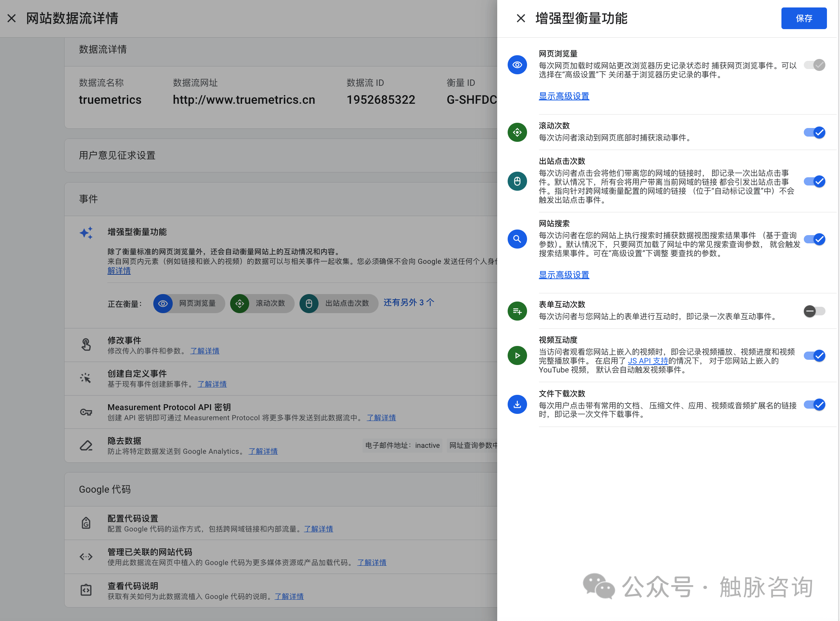Screen dimensions: 840x621
Task: Click the sparkle icon beside 增强型衡量功能
Action: click(x=86, y=233)
